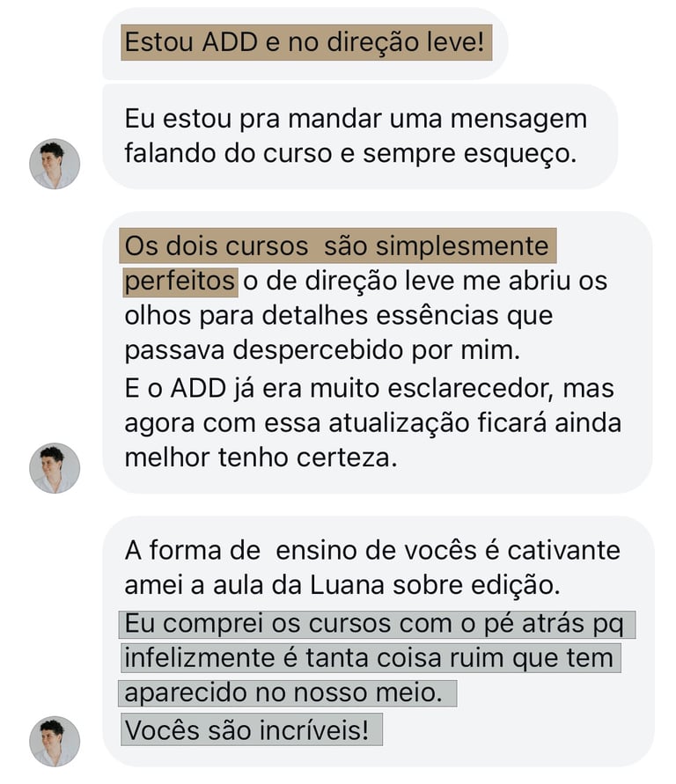Screen dimensions: 676x784
Task: Select the line 'passava despercebido por mim.'
Action: (322, 349)
